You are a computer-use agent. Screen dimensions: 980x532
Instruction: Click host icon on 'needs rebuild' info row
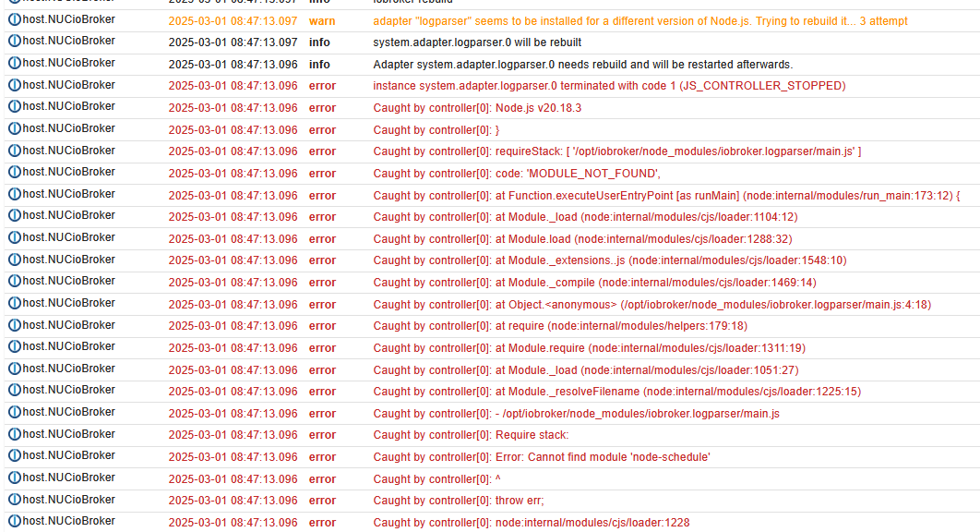click(15, 63)
